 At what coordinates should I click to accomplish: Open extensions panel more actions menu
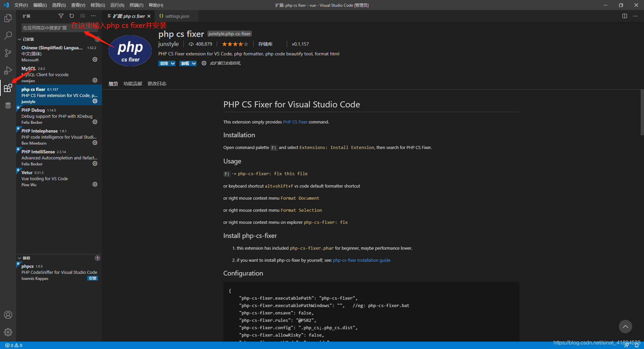tap(93, 16)
